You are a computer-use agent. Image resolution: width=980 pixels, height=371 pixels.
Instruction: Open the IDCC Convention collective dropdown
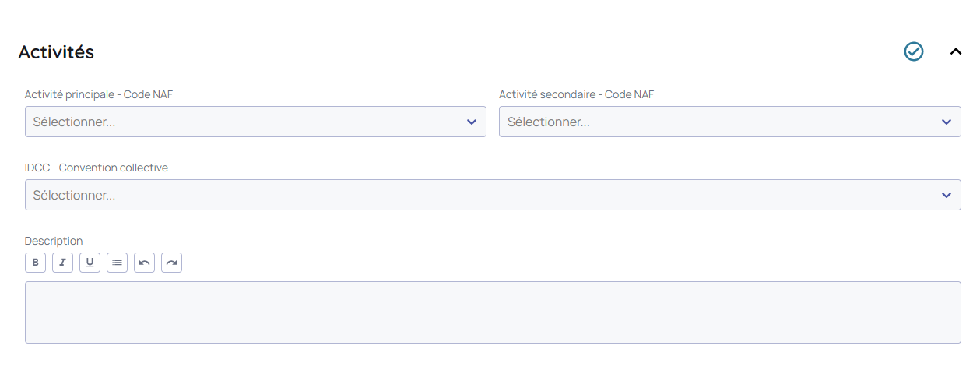coord(483,195)
